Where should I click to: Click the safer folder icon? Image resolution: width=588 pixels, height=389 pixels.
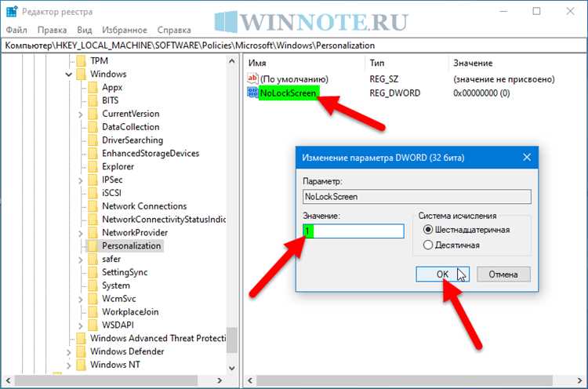[93, 259]
